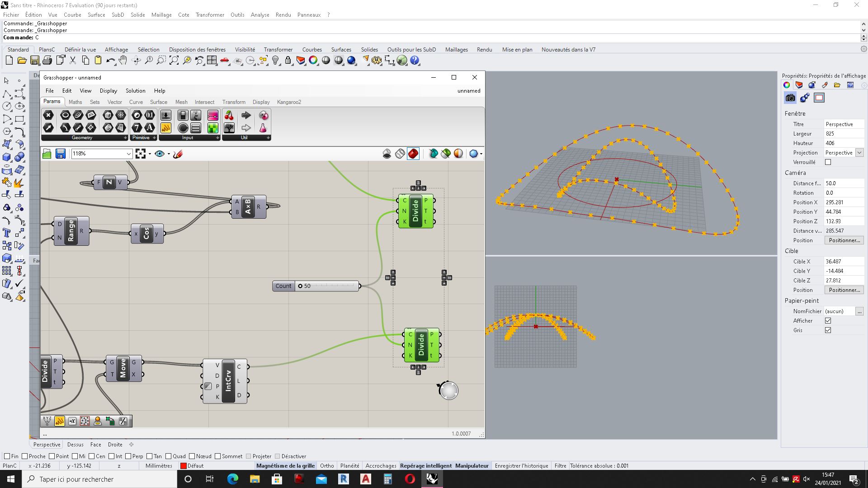Enable the Point object snap
This screenshot has width=868, height=488.
(52, 456)
